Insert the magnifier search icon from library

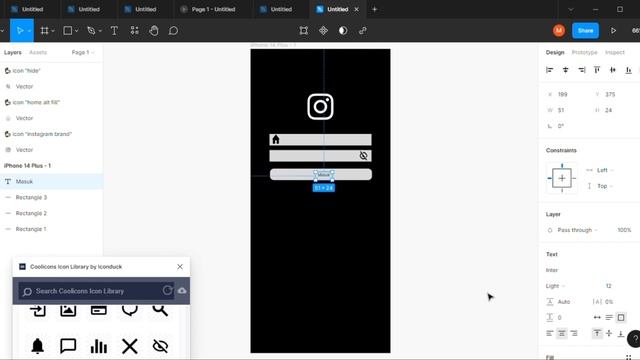coord(160,310)
